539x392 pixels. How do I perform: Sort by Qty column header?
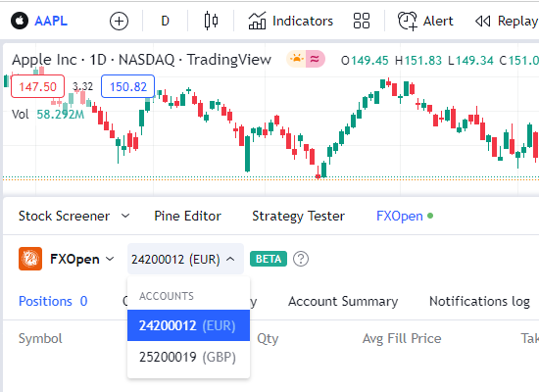point(268,339)
